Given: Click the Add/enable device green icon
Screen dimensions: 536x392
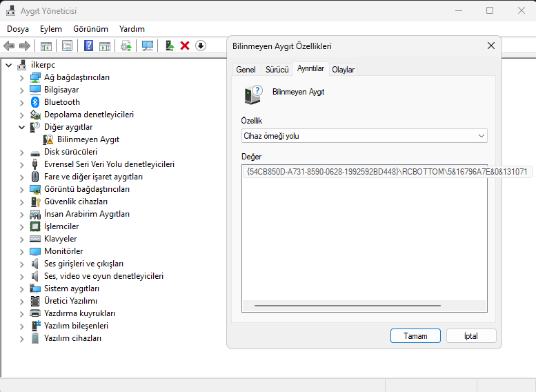Looking at the screenshot, I should tap(170, 46).
